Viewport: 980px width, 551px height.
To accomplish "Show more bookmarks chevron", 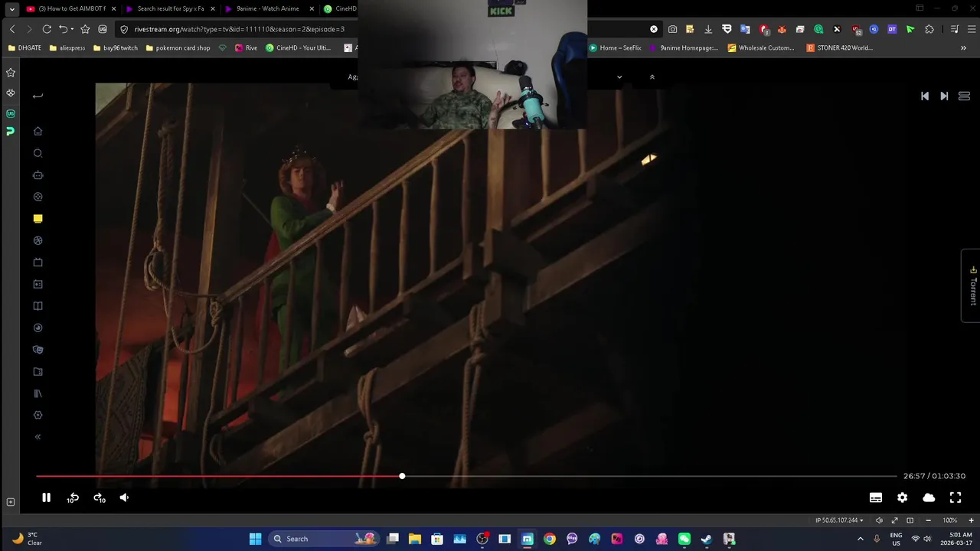I will (963, 47).
